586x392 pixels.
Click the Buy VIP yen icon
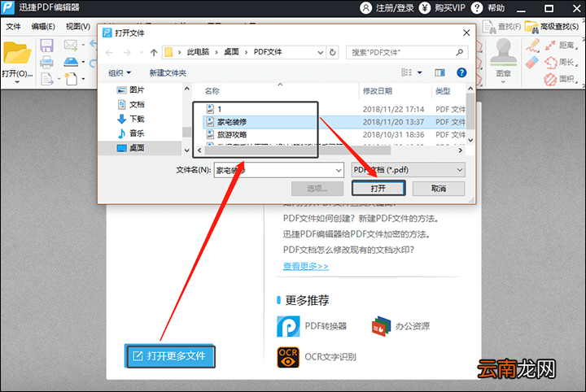tap(425, 8)
